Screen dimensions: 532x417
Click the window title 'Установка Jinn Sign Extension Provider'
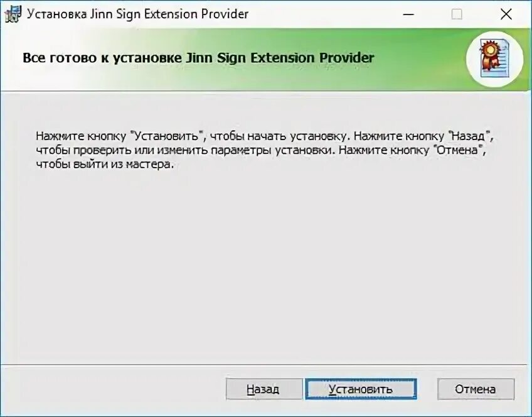click(137, 14)
